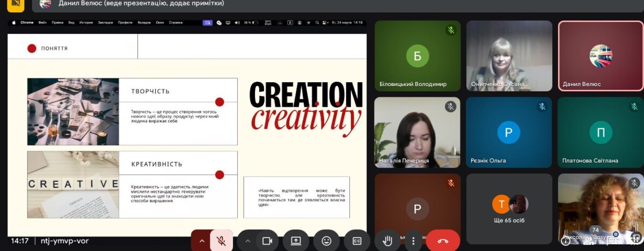Click the 'Ще 65 осіб' tile

coord(509,209)
